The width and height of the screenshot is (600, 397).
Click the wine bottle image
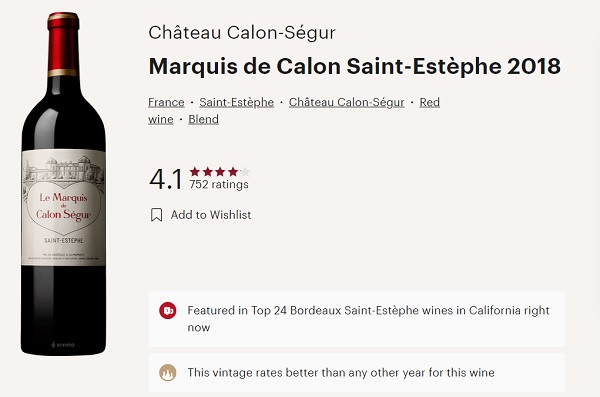(x=64, y=184)
